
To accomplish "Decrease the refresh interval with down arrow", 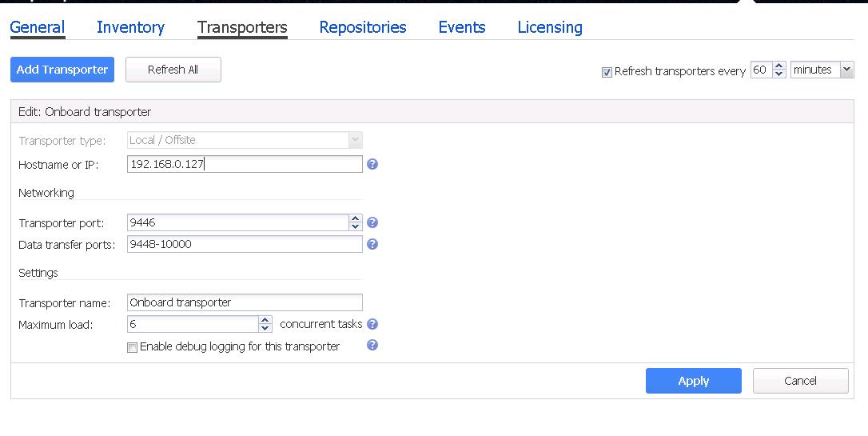I will coord(779,74).
